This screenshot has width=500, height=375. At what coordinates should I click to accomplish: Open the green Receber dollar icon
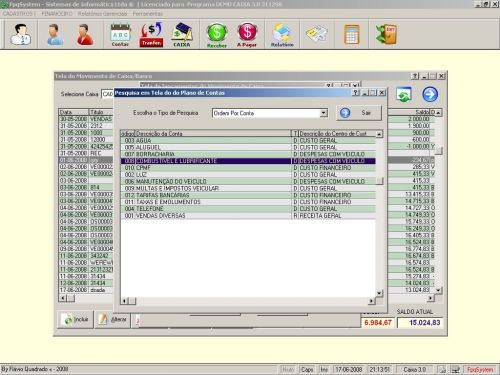[217, 35]
